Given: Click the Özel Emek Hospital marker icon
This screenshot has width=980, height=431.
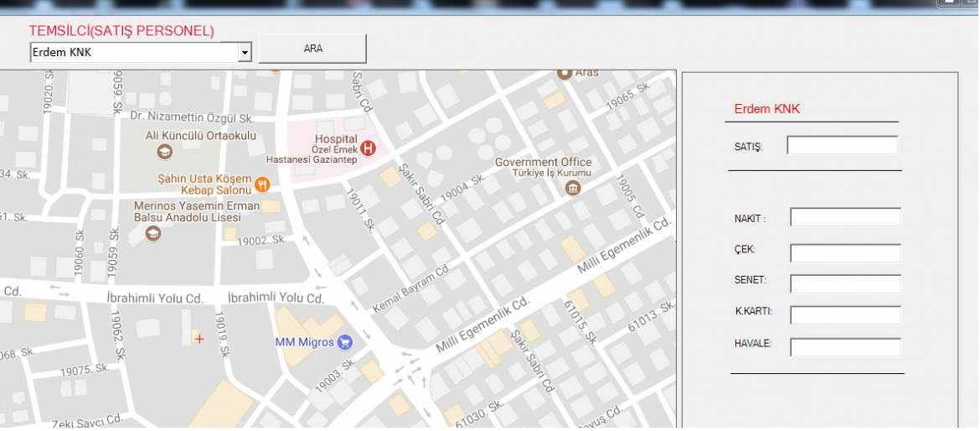Looking at the screenshot, I should click(x=369, y=148).
